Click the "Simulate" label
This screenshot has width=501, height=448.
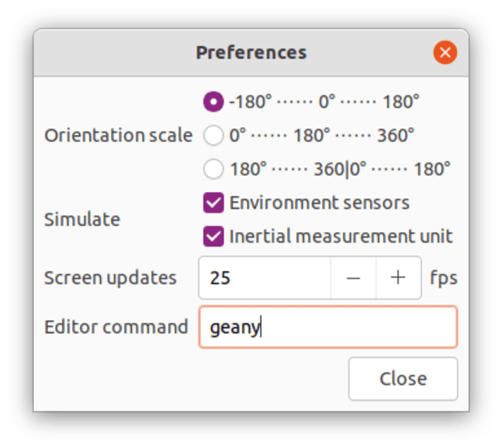[x=82, y=220]
